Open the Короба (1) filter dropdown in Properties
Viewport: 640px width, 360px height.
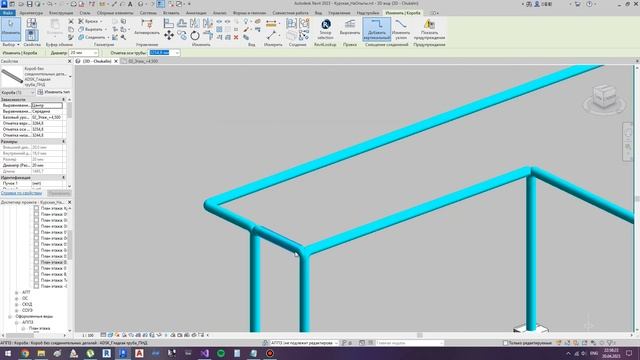[33, 93]
